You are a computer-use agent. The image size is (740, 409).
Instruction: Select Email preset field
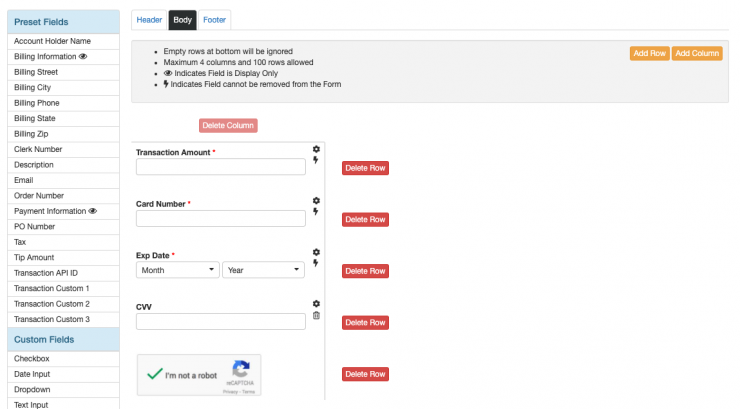(63, 180)
